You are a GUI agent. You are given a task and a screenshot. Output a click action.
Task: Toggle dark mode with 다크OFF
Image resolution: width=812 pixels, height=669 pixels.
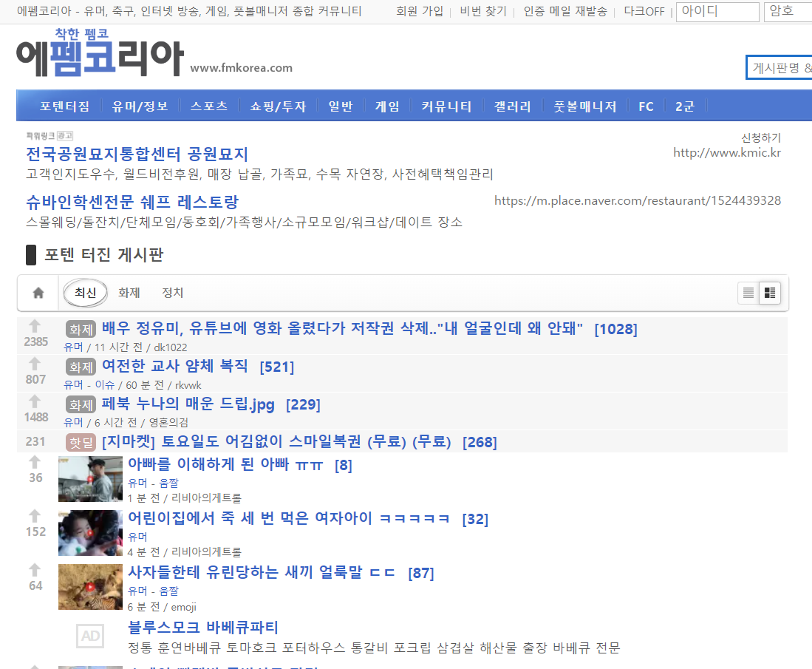(644, 12)
